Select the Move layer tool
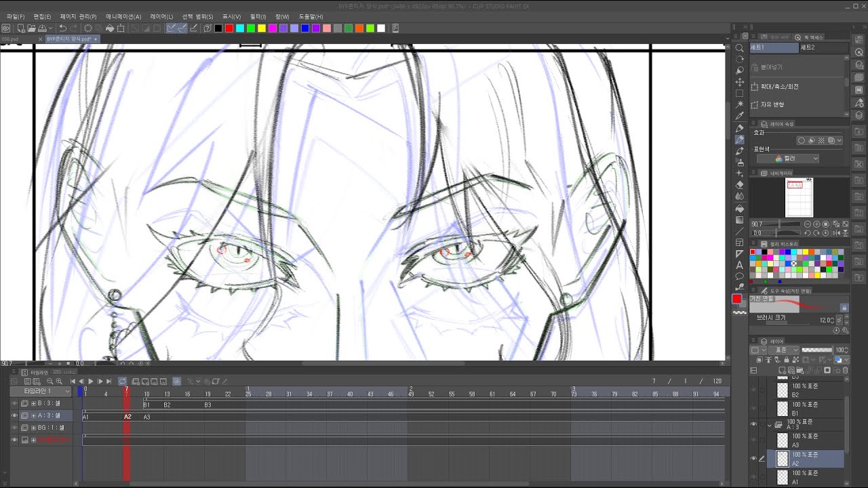This screenshot has height=488, width=868. pos(739,82)
